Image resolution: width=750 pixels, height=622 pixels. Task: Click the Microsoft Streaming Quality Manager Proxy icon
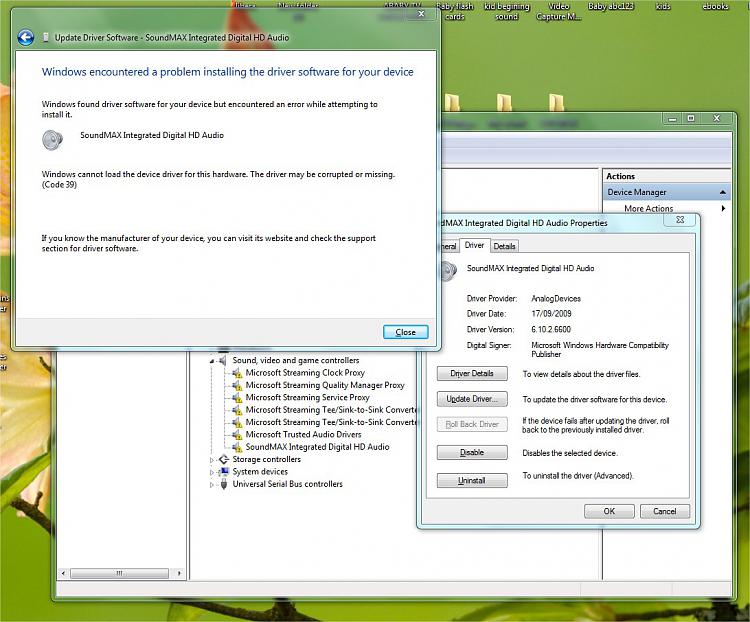point(237,385)
